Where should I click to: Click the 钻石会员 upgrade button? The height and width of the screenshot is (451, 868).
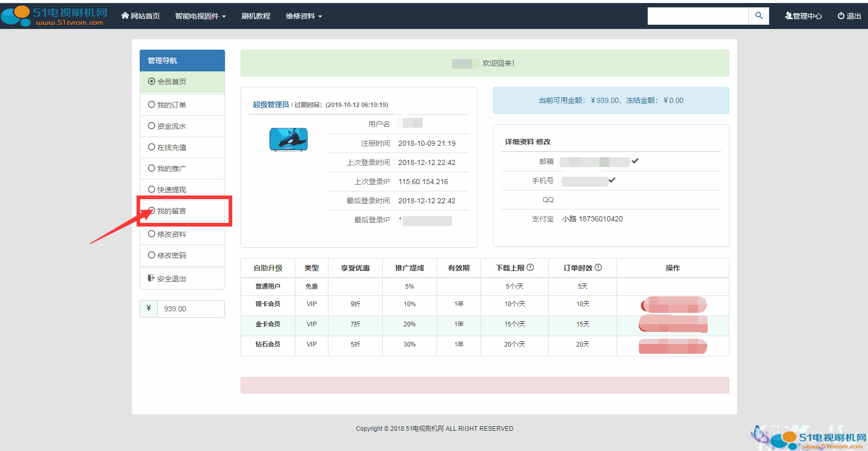pos(673,346)
